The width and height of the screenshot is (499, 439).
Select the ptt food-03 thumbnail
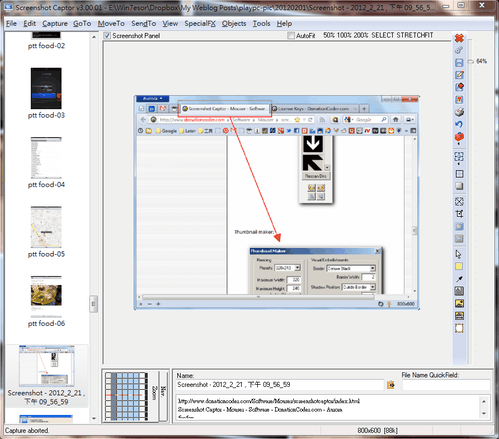pyautogui.click(x=46, y=88)
